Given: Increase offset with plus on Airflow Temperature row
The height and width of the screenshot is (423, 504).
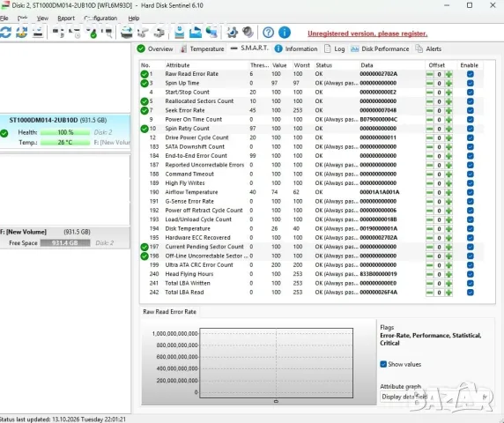Looking at the screenshot, I should 448,192.
